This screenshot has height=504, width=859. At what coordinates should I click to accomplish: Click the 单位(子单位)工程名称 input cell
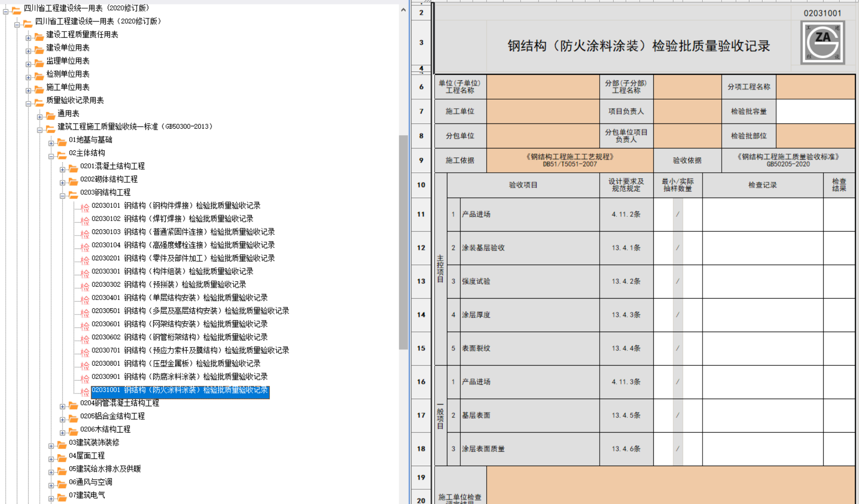point(543,87)
